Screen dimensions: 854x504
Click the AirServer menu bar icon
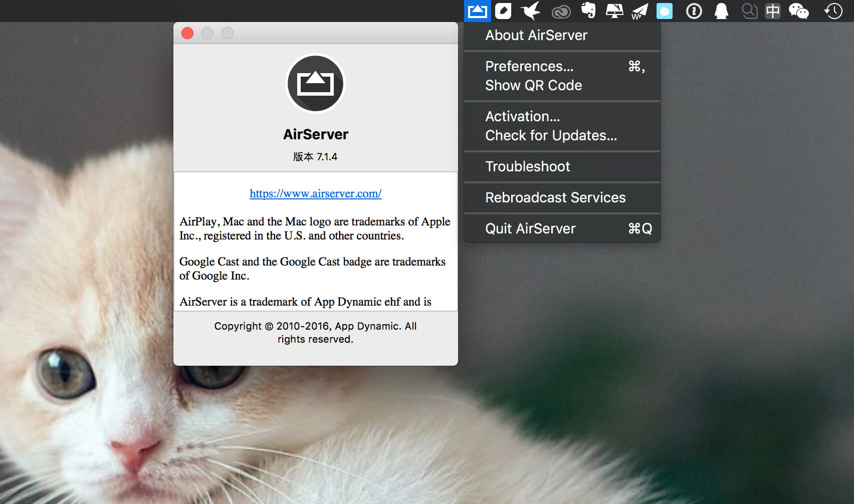[x=477, y=11]
